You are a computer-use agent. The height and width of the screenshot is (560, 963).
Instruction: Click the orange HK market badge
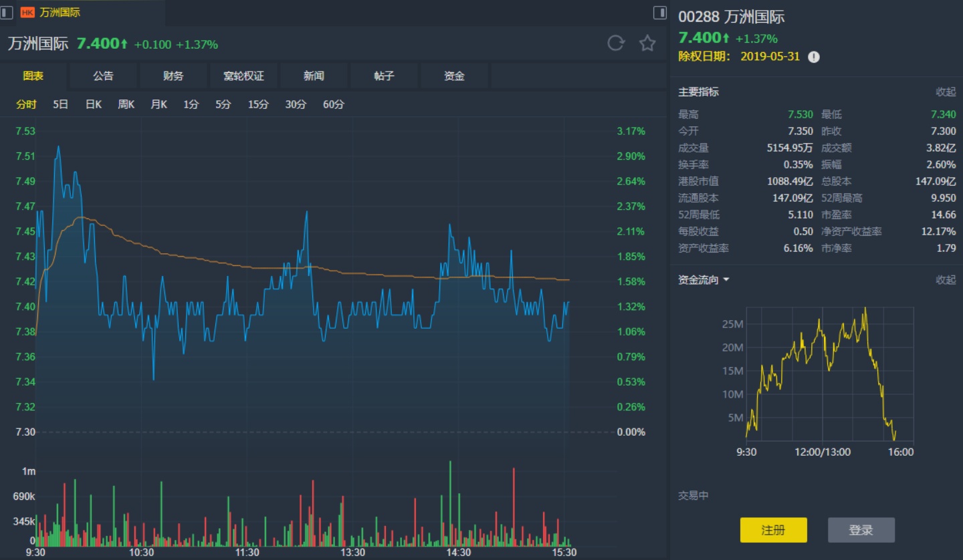(x=27, y=12)
